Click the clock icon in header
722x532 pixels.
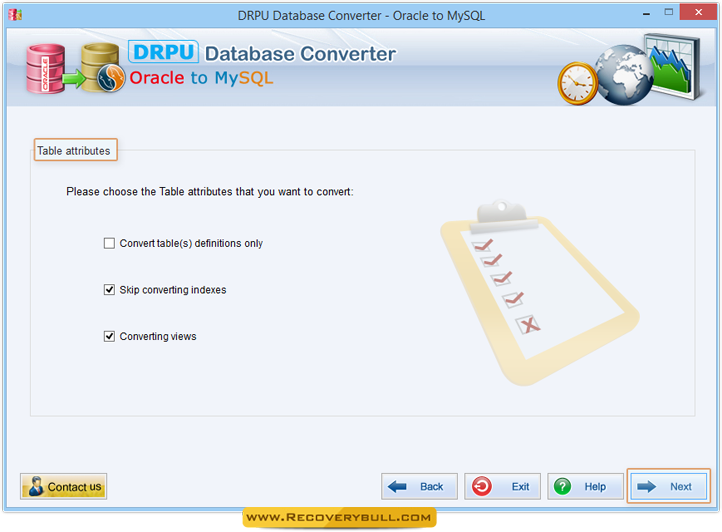point(577,83)
